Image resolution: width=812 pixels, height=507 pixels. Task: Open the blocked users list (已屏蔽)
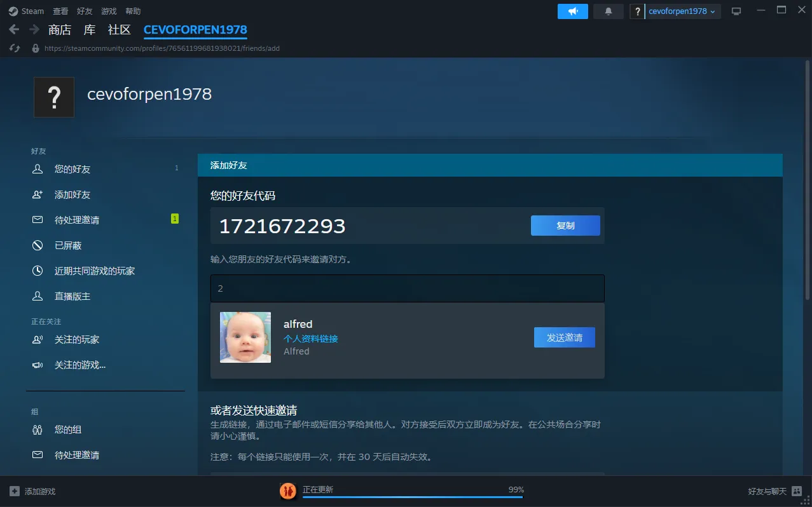(68, 245)
